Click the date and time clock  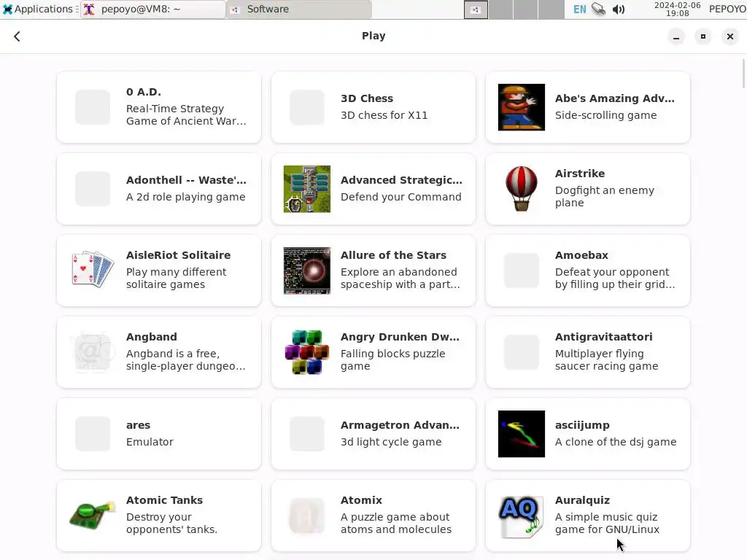[677, 9]
